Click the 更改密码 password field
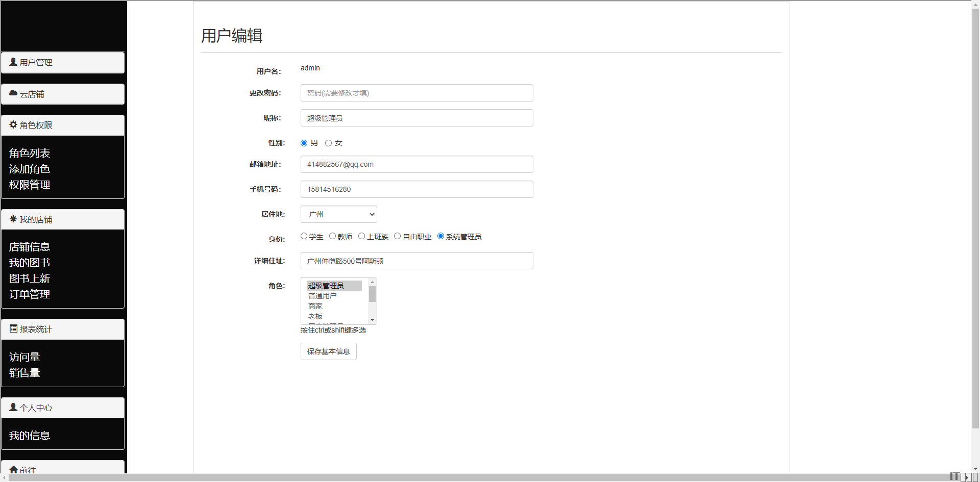980x482 pixels. (416, 93)
